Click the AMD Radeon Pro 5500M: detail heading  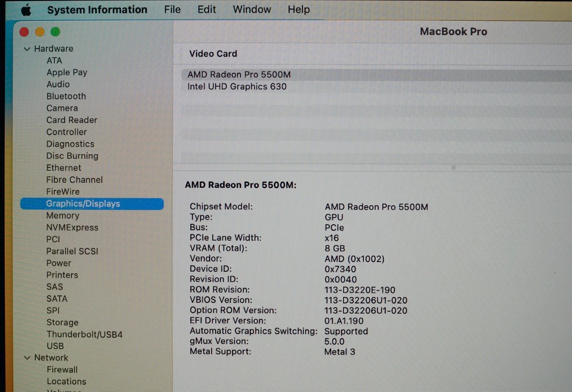[x=241, y=185]
